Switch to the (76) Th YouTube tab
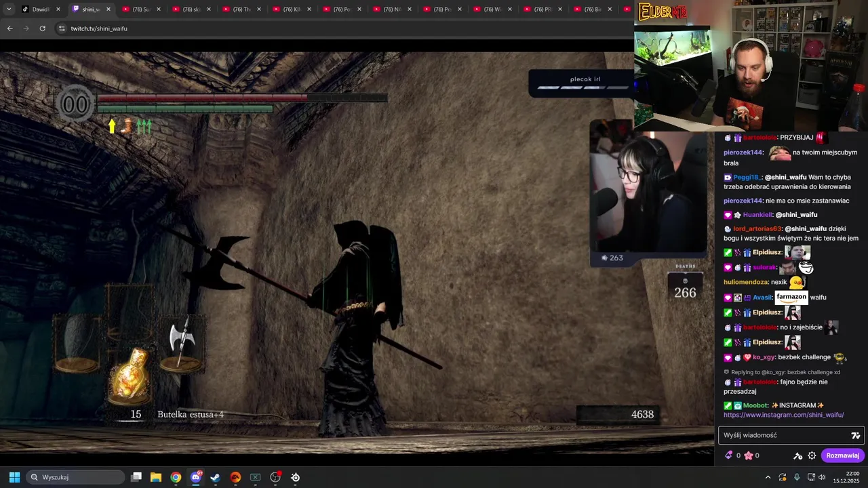This screenshot has width=868, height=488. tap(241, 9)
